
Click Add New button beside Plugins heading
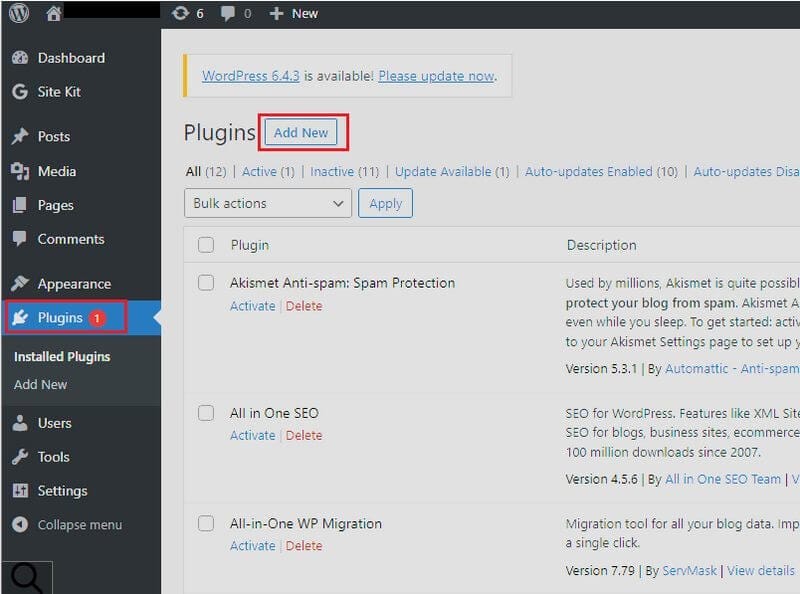301,133
